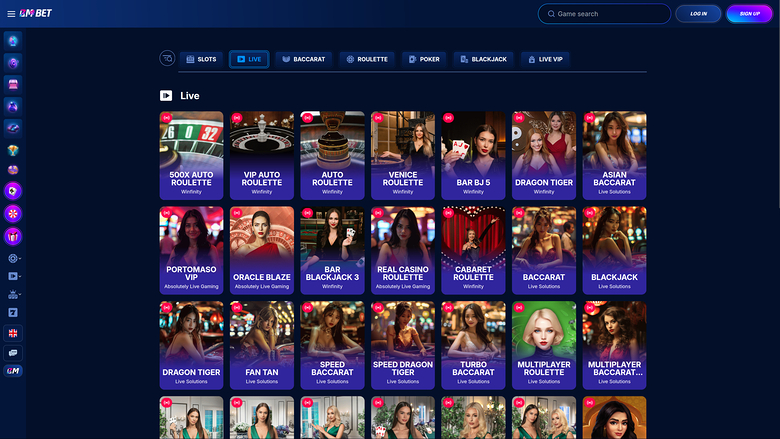Switch to the Slots category tab
This screenshot has width=780, height=439.
(x=201, y=59)
